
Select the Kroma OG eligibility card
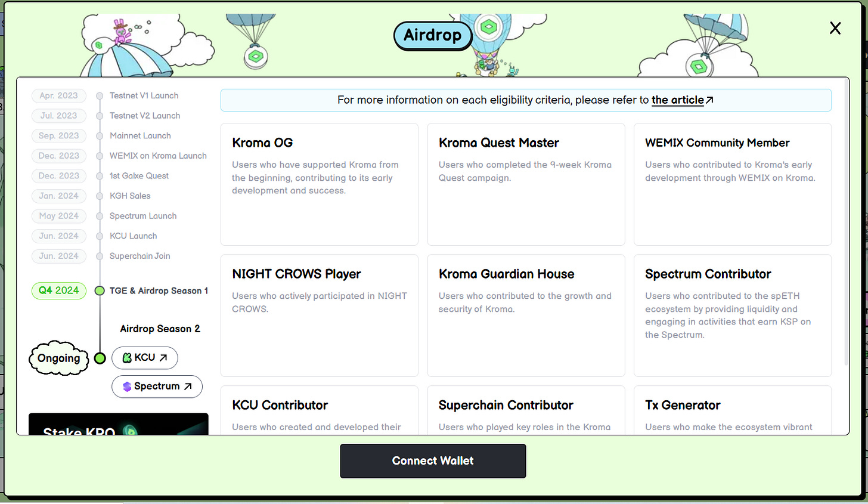pyautogui.click(x=320, y=184)
